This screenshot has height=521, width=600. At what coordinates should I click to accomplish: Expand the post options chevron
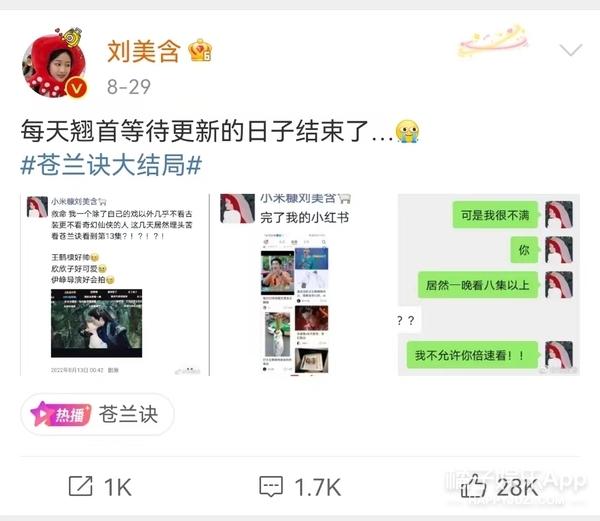point(571,49)
